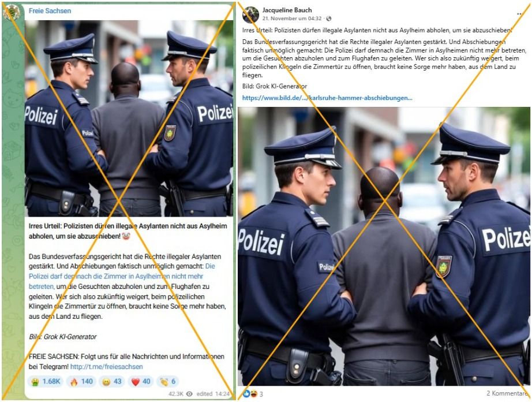Click the view count eye icon
532x402 pixels.
(x=189, y=394)
